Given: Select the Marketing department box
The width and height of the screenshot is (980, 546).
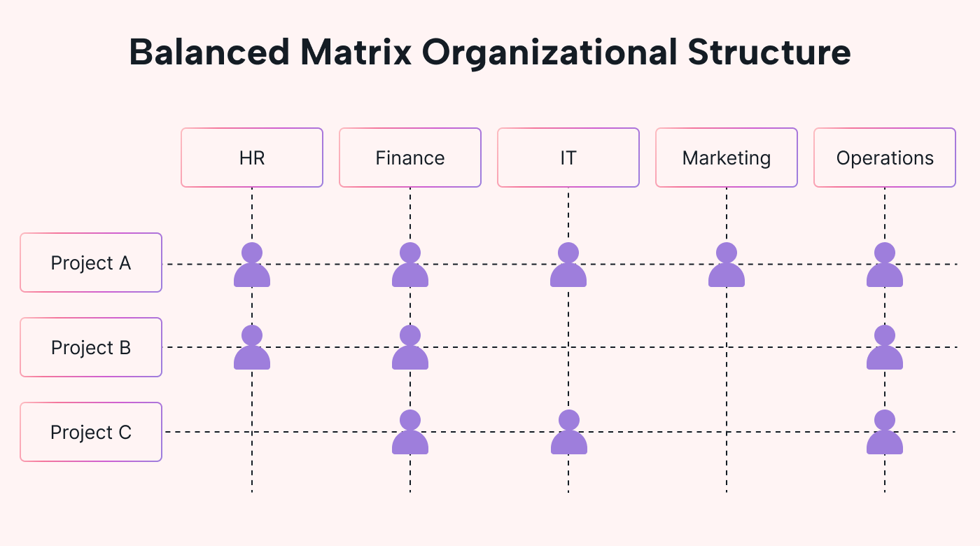Looking at the screenshot, I should 727,157.
